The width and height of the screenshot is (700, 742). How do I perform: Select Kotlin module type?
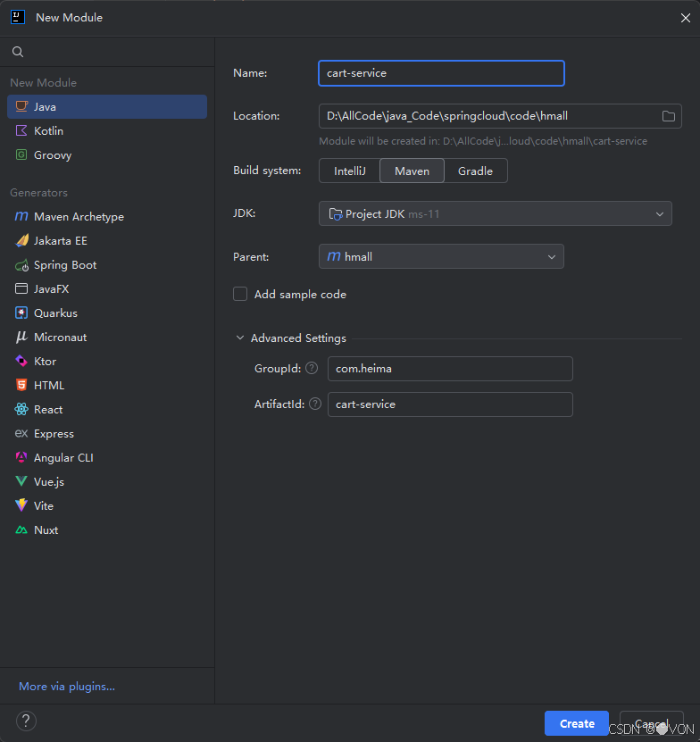[x=107, y=130]
